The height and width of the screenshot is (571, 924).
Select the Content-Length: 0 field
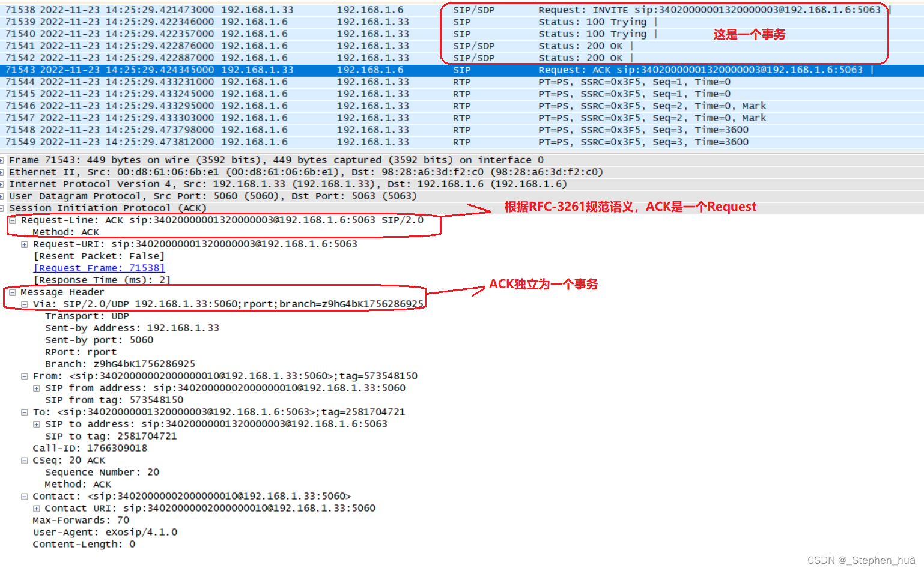coord(84,545)
